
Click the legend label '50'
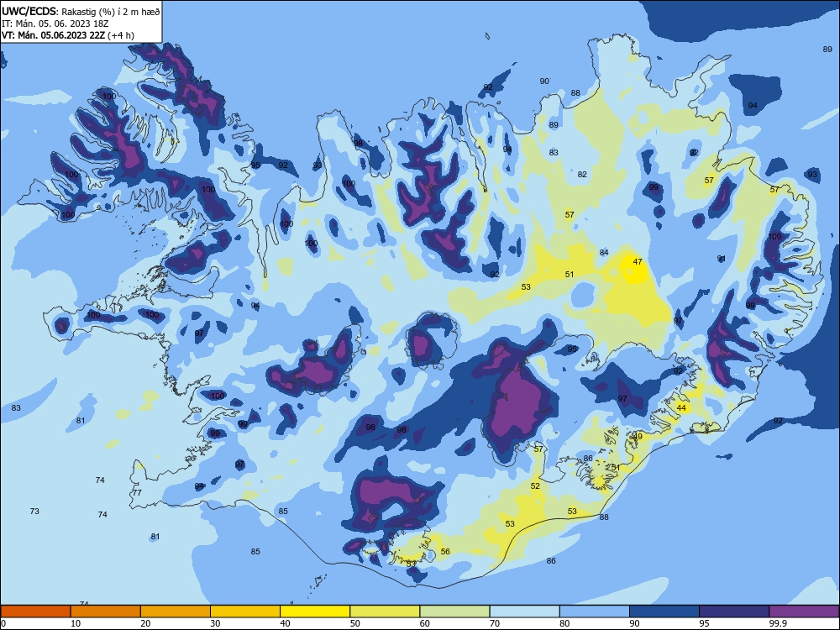(354, 623)
